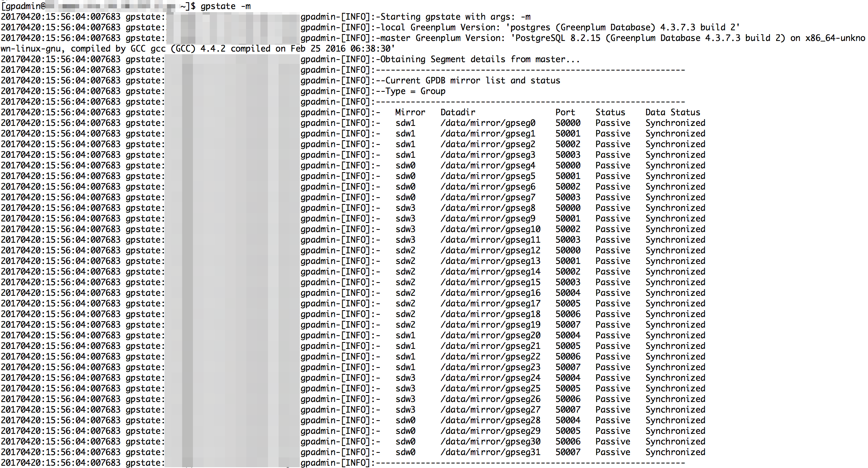Select the 'Mirror' column header
The image size is (868, 468).
[x=410, y=112]
